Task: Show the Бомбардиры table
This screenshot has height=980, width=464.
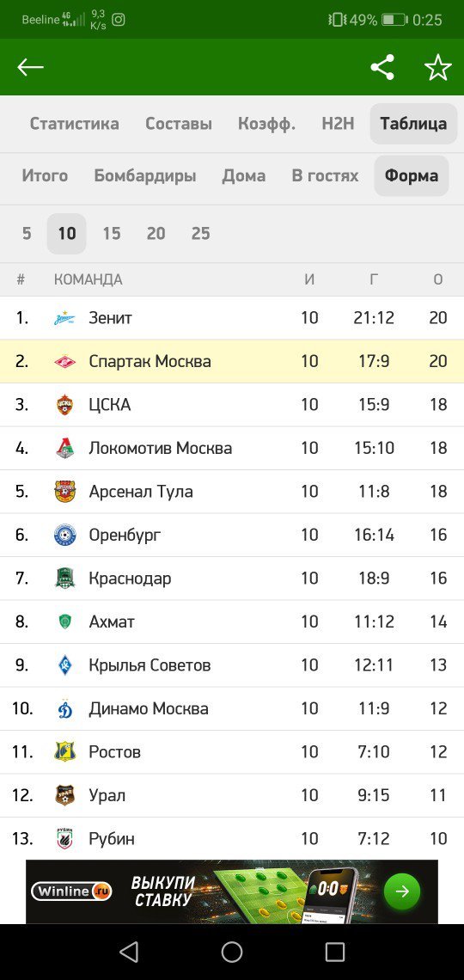Action: (145, 175)
